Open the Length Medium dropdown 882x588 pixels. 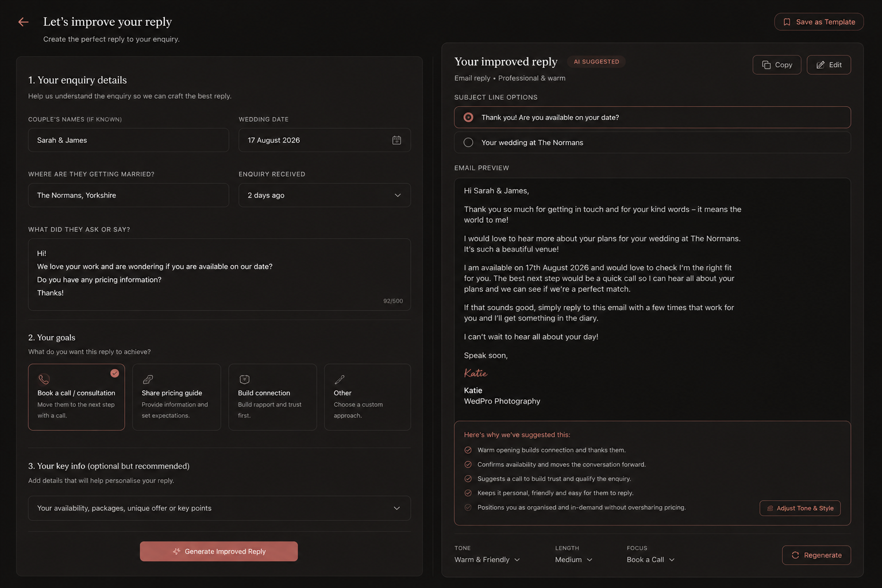coord(573,559)
